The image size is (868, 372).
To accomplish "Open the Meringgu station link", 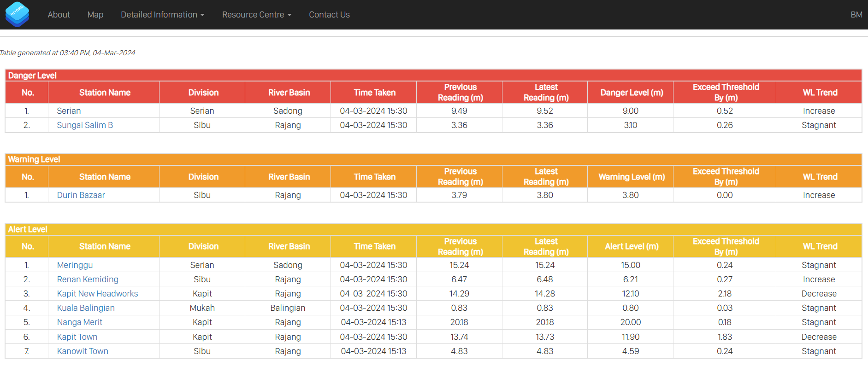I will pyautogui.click(x=75, y=265).
